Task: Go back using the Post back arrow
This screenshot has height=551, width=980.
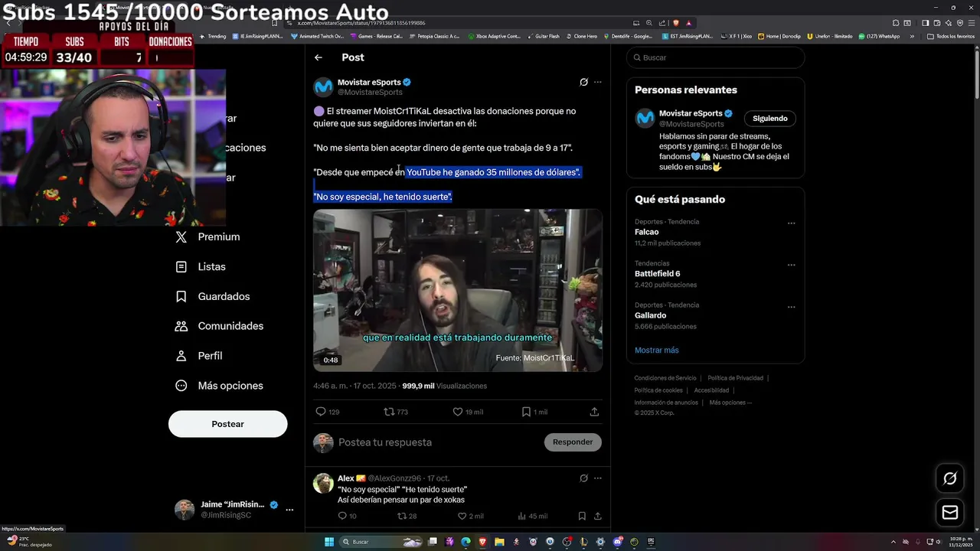Action: point(318,57)
